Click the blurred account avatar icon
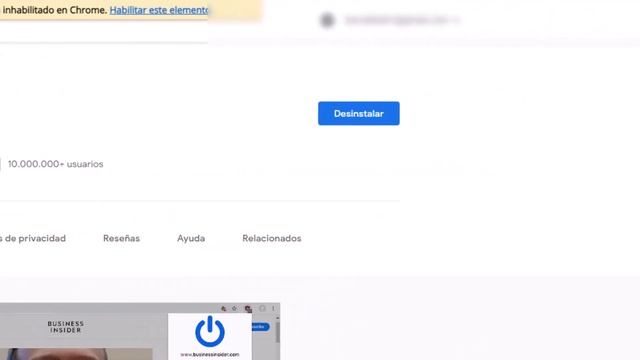 click(x=327, y=20)
